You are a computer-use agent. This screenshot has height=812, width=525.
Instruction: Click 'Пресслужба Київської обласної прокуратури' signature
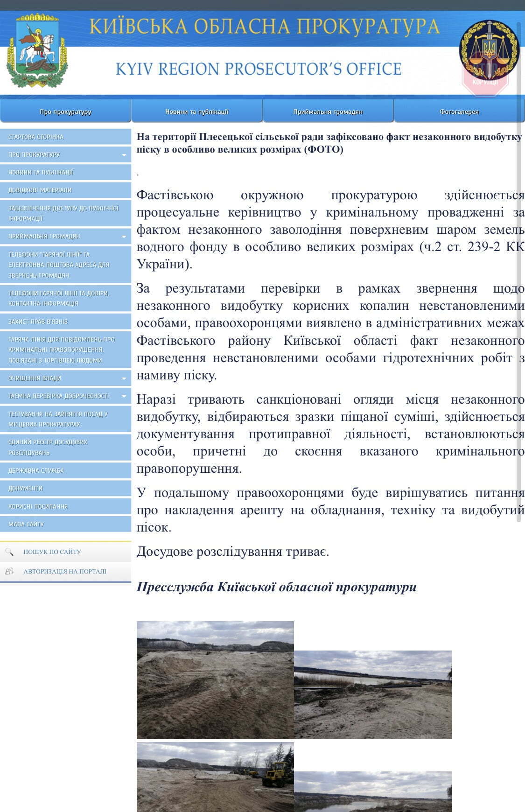276,587
